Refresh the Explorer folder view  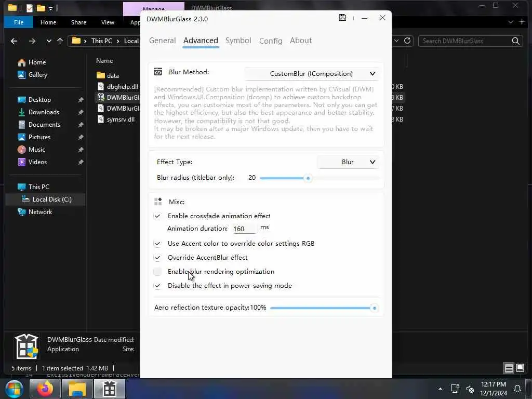click(x=407, y=41)
